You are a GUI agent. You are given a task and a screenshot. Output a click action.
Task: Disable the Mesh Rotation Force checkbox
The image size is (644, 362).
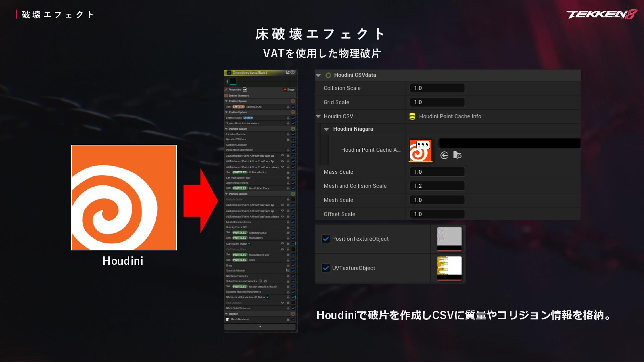click(x=293, y=222)
